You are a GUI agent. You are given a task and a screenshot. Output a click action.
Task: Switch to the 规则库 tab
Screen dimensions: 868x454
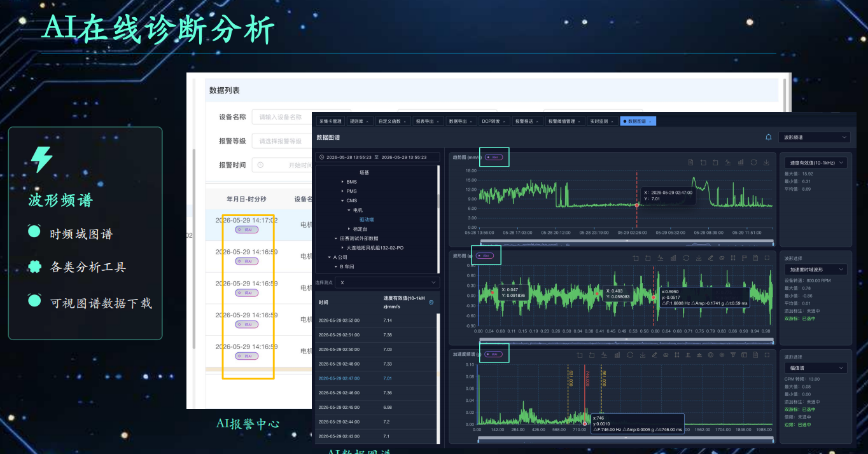(x=359, y=121)
